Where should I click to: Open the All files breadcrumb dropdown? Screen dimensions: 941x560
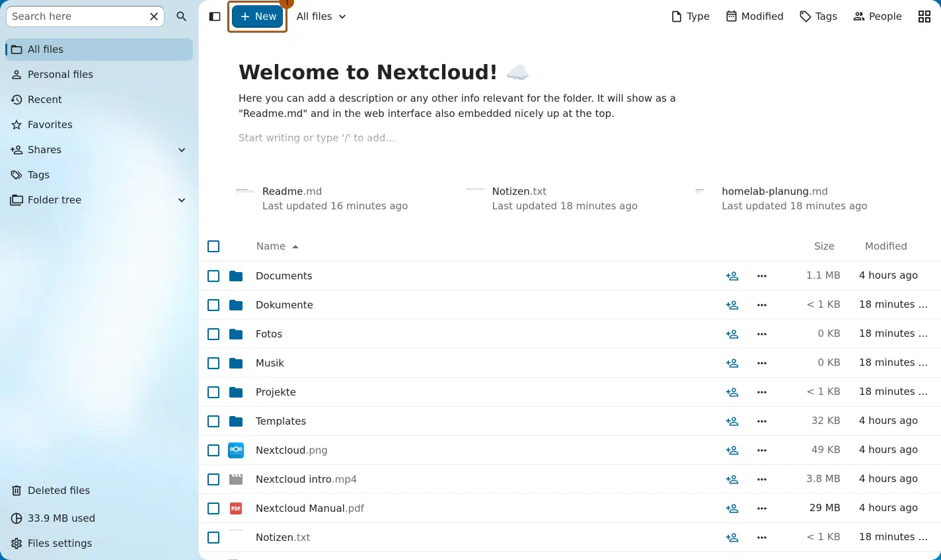coord(321,17)
